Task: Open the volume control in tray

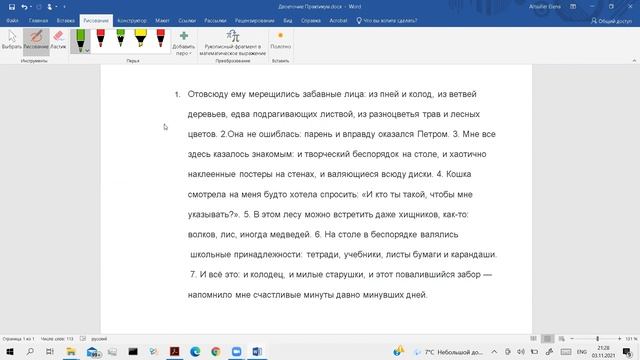Action: [x=521, y=352]
